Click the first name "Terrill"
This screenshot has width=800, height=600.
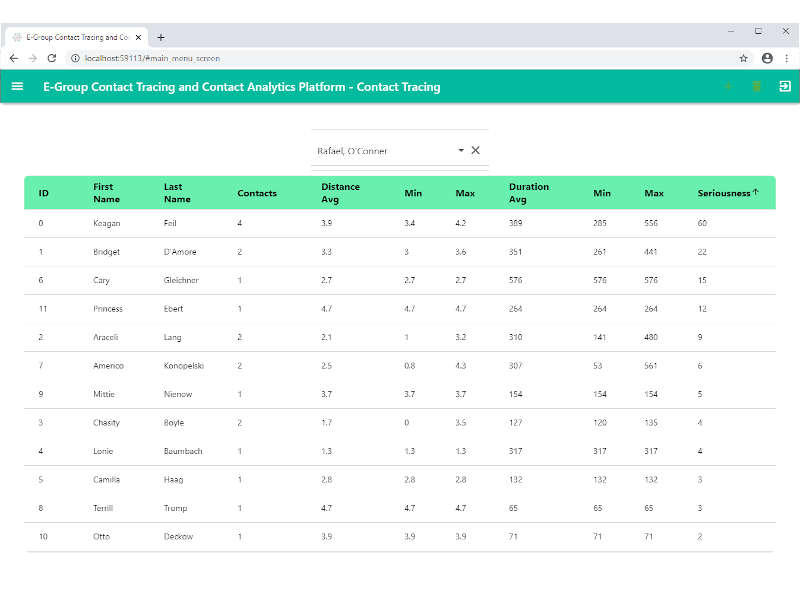coord(103,508)
